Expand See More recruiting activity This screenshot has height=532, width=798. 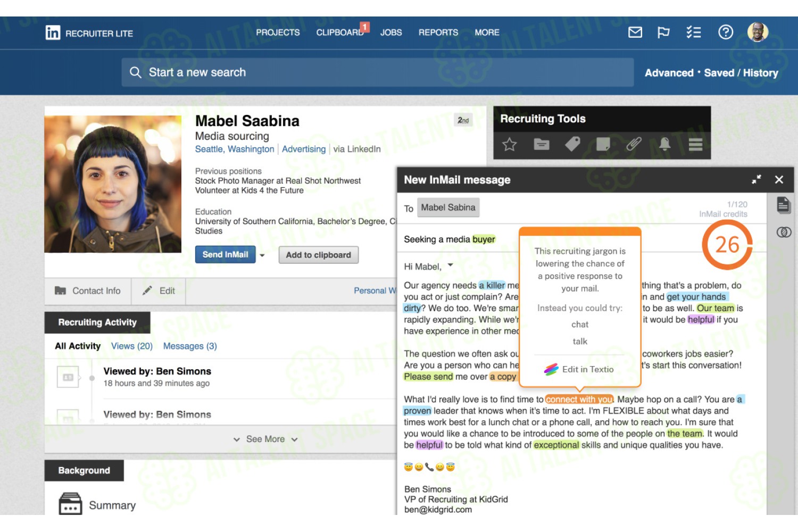point(265,439)
